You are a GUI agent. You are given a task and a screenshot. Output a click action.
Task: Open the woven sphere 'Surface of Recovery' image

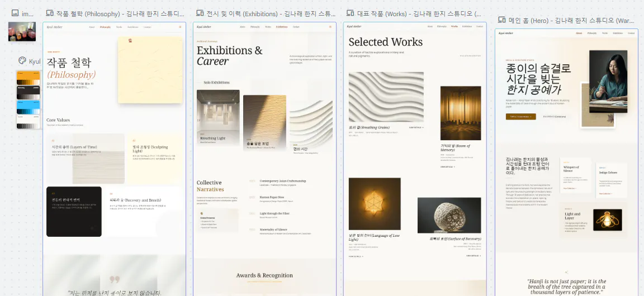coord(449,215)
